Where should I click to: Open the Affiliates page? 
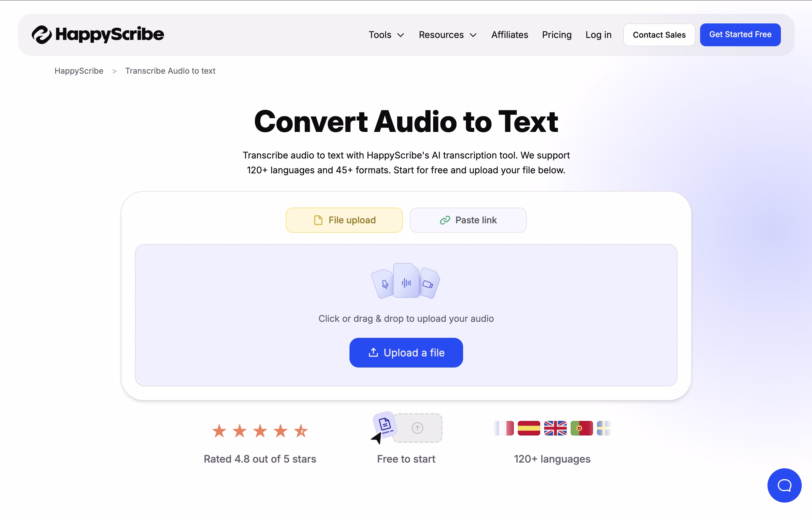click(509, 35)
